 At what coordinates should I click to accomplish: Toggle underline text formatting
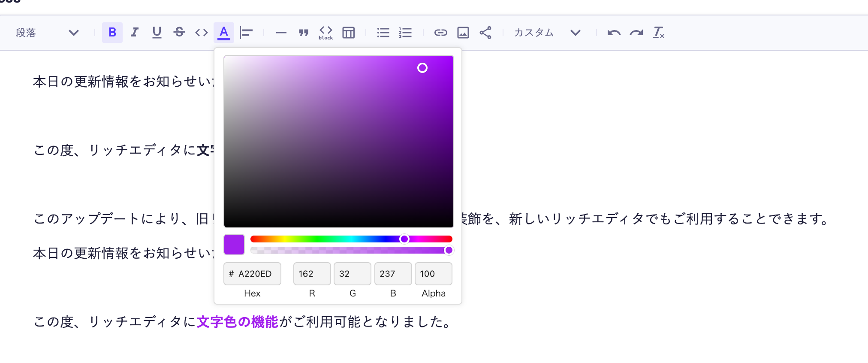pos(157,33)
